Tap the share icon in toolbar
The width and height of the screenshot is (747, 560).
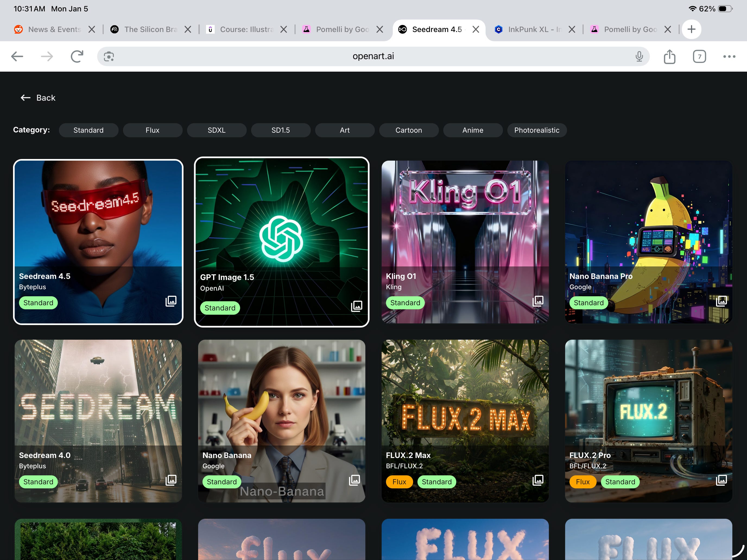tap(669, 56)
